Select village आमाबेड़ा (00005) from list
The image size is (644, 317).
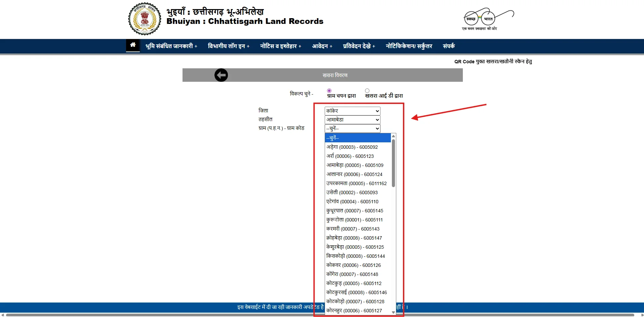tap(355, 165)
